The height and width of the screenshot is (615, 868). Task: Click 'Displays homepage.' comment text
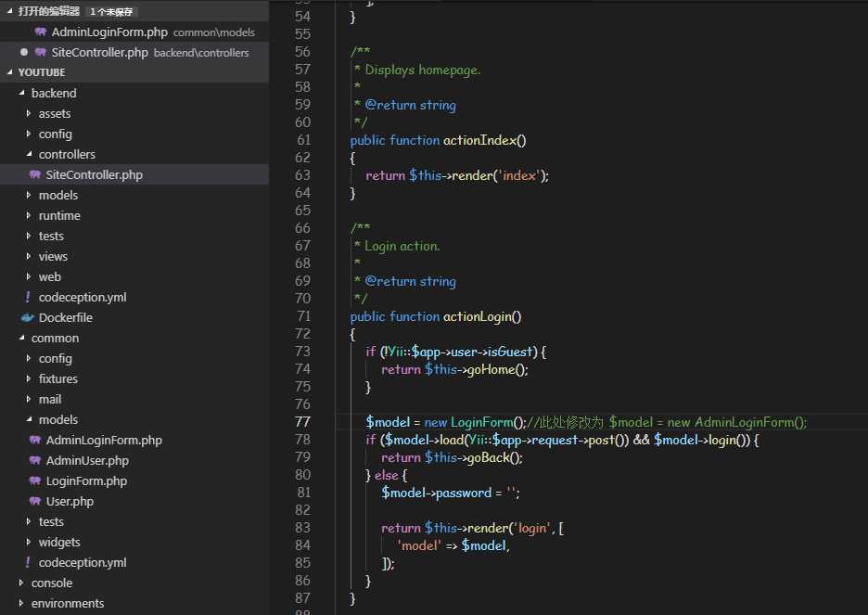point(422,70)
